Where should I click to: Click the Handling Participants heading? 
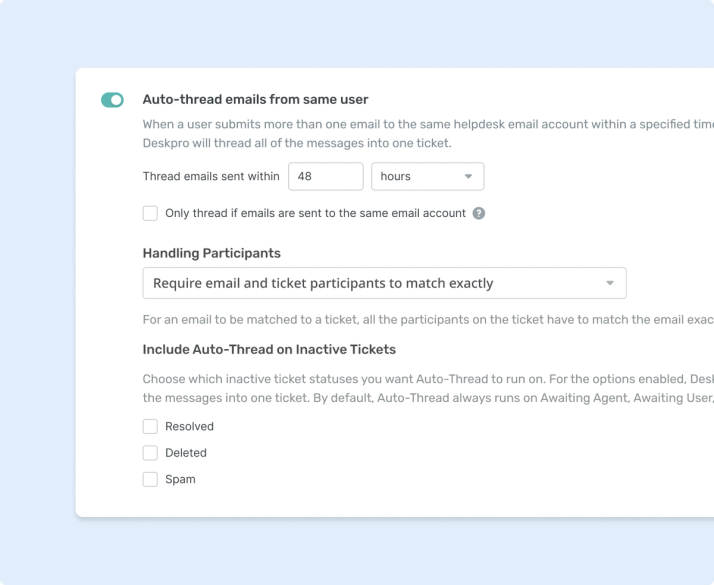click(212, 253)
